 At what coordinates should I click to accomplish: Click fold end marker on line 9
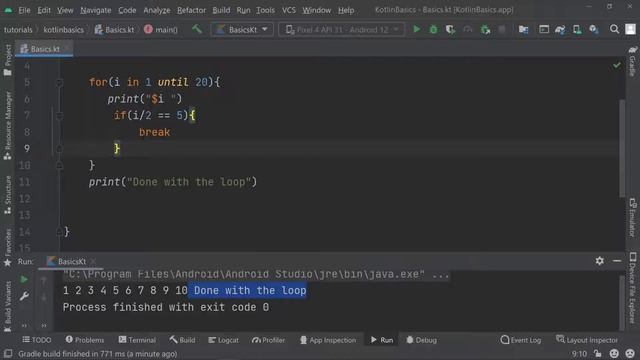[60, 149]
